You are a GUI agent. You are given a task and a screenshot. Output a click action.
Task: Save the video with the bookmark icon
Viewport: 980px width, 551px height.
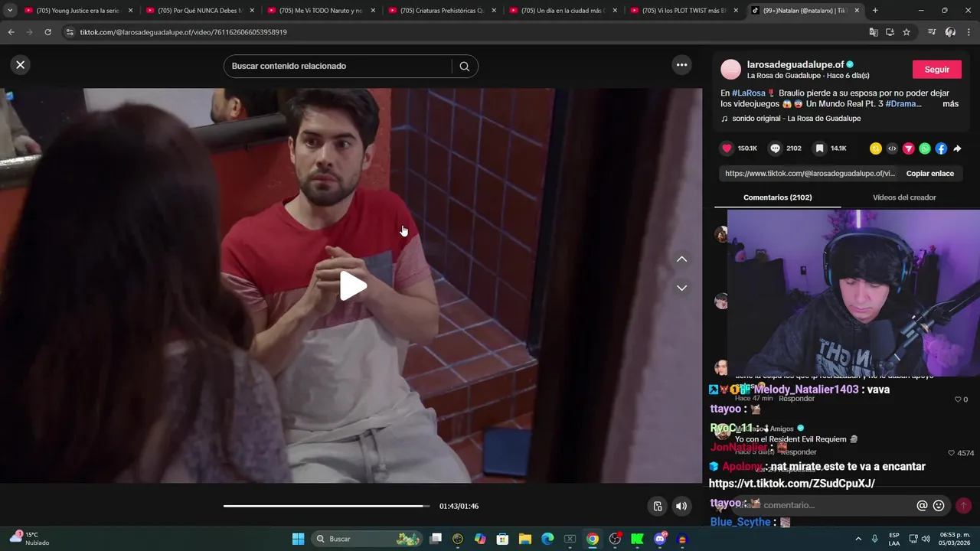click(819, 148)
